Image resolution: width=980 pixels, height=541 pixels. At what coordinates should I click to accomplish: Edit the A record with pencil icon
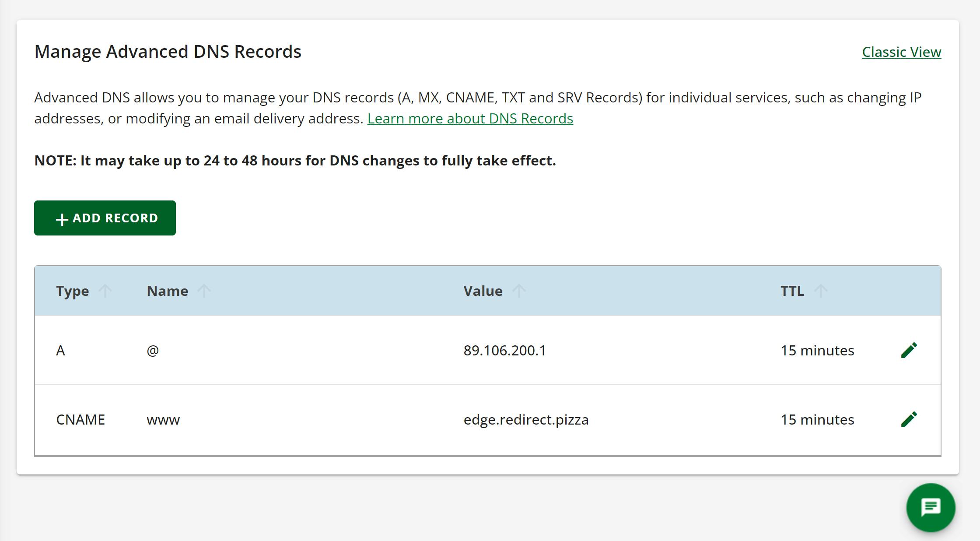click(909, 350)
